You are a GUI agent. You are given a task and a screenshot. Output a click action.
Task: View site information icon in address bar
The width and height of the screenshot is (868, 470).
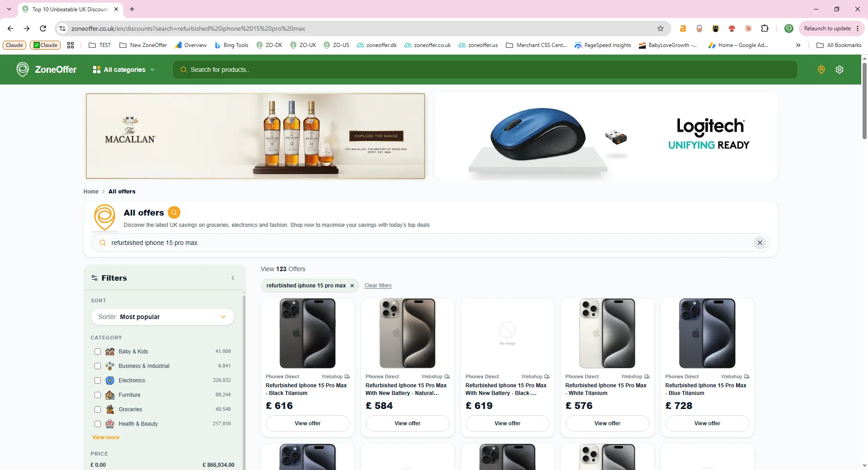(x=62, y=28)
